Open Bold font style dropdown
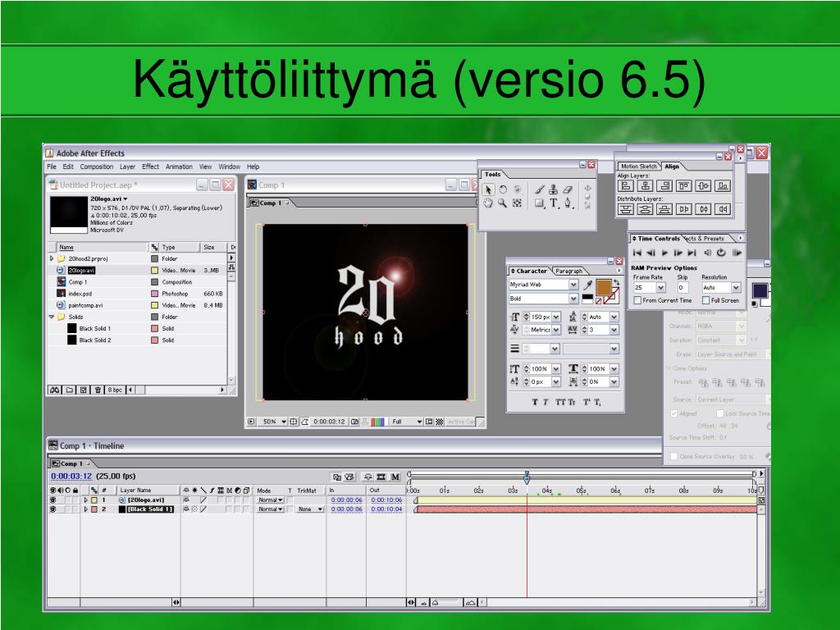 [x=573, y=299]
